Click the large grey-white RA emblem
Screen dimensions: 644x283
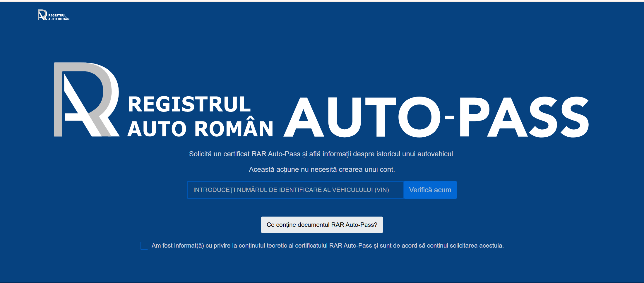(x=86, y=100)
